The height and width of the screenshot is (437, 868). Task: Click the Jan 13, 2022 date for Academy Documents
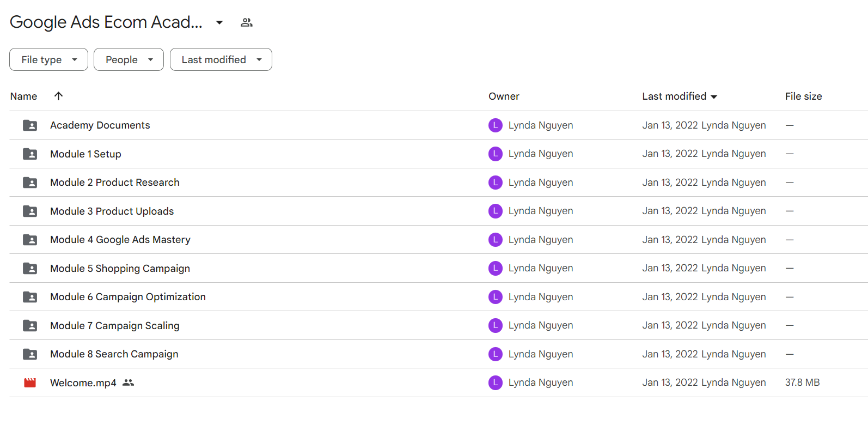[x=670, y=125]
